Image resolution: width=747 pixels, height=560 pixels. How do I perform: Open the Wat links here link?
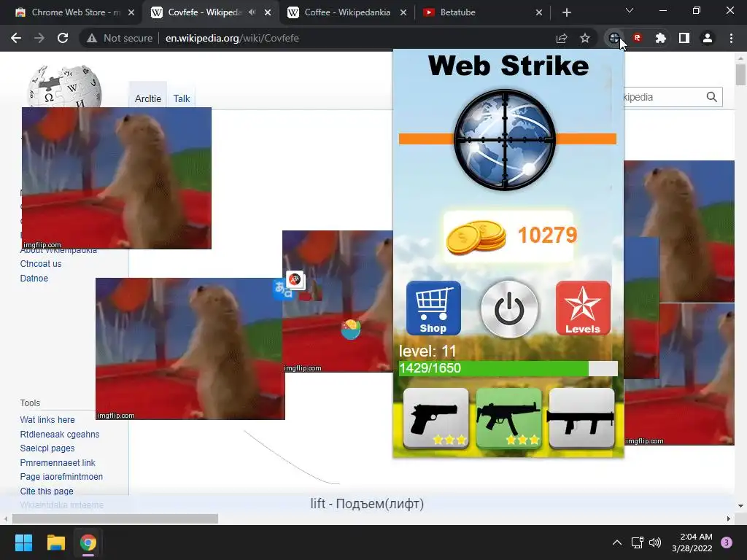click(x=47, y=420)
